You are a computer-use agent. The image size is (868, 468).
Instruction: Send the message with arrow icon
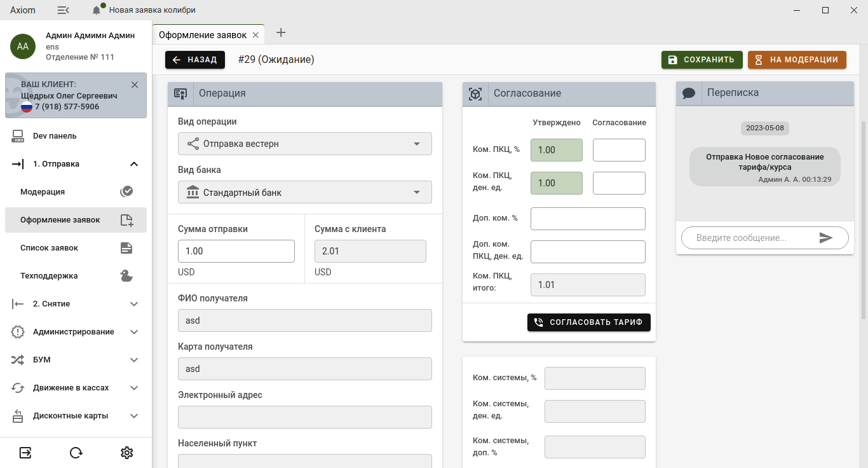pyautogui.click(x=826, y=238)
